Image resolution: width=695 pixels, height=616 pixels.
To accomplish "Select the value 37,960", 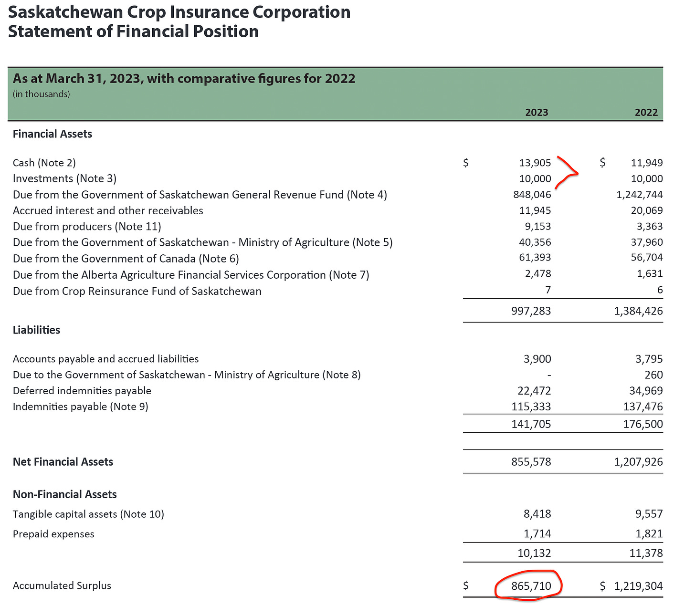I will pyautogui.click(x=647, y=242).
